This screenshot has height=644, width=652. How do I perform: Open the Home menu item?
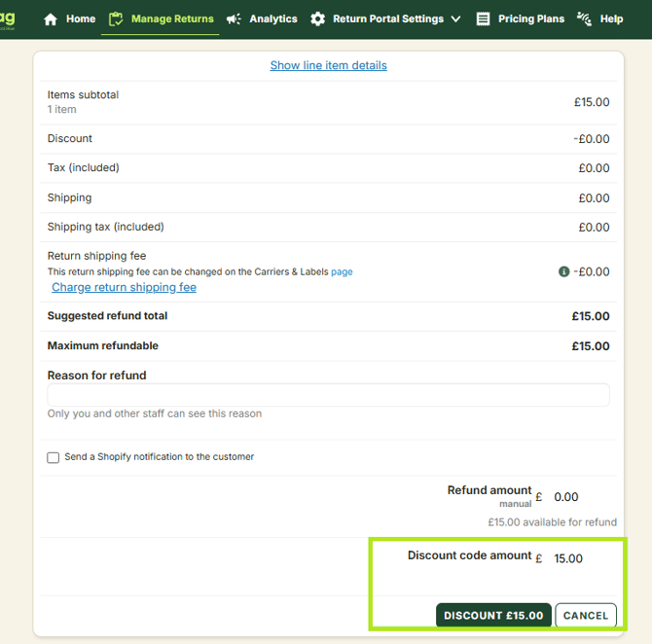pos(81,19)
